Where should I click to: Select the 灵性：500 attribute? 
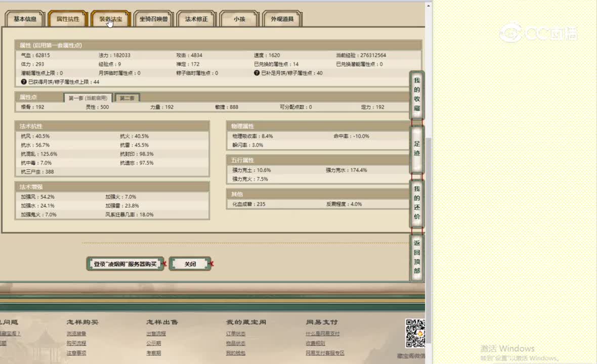(97, 107)
